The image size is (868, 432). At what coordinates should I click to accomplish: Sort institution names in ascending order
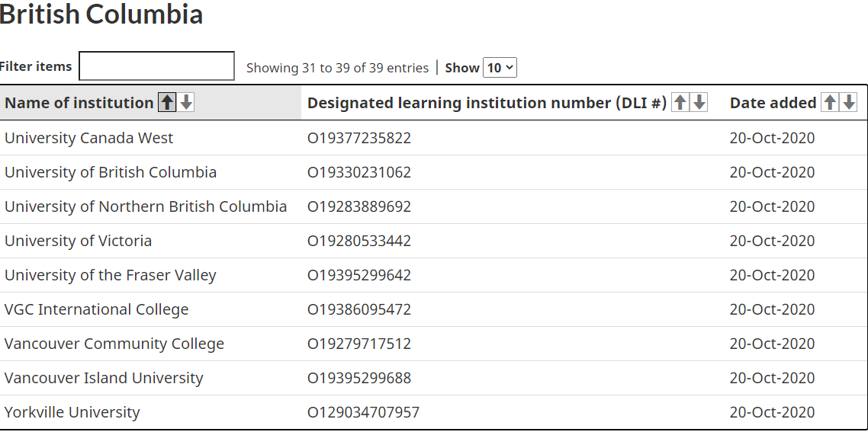167,102
